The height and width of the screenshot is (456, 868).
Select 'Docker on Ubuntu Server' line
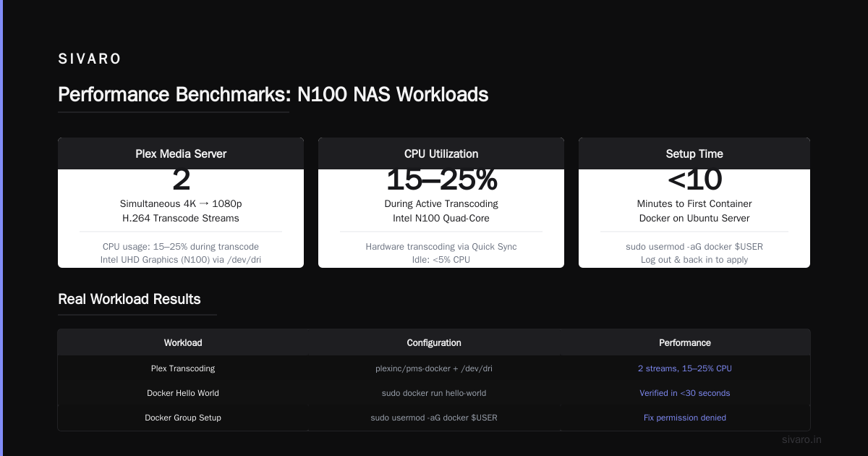point(694,218)
